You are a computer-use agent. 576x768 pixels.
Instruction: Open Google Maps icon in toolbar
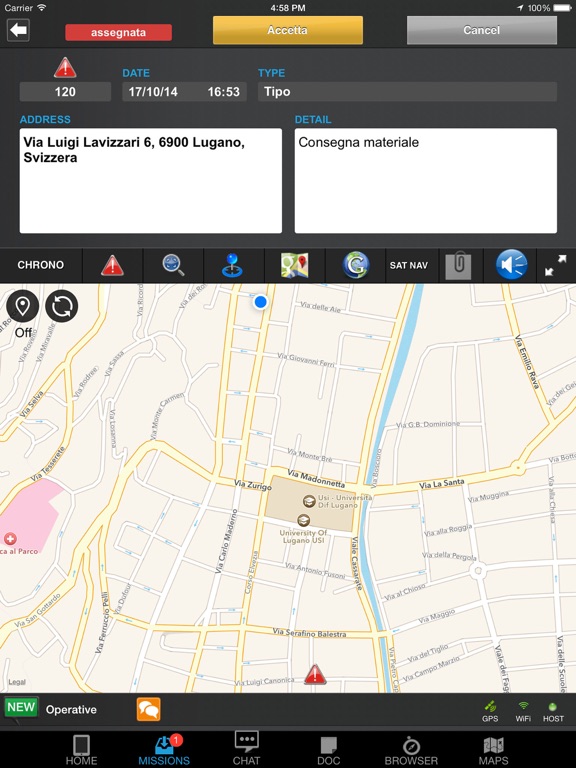[x=294, y=265]
